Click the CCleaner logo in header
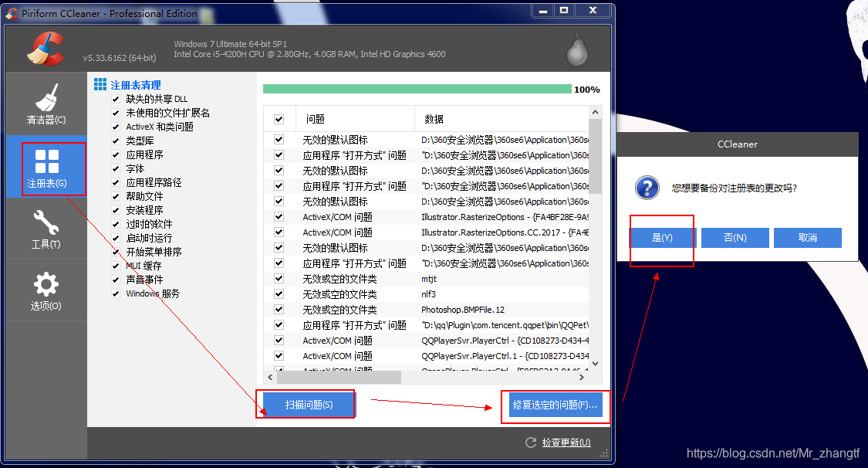868x468 pixels. [46, 49]
